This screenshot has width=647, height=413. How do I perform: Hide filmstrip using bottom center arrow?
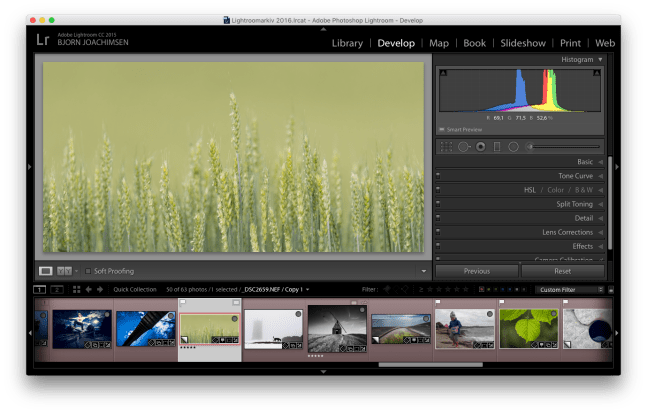click(324, 372)
